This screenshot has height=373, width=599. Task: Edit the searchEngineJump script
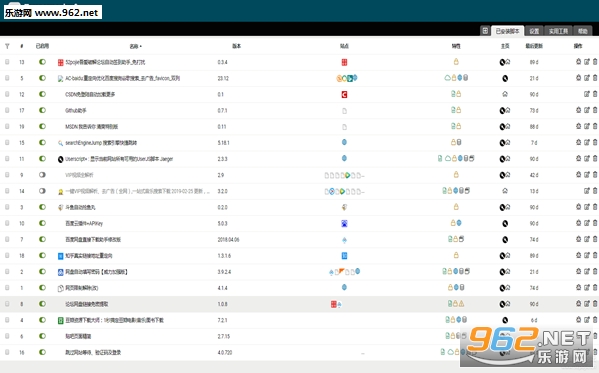[x=587, y=143]
